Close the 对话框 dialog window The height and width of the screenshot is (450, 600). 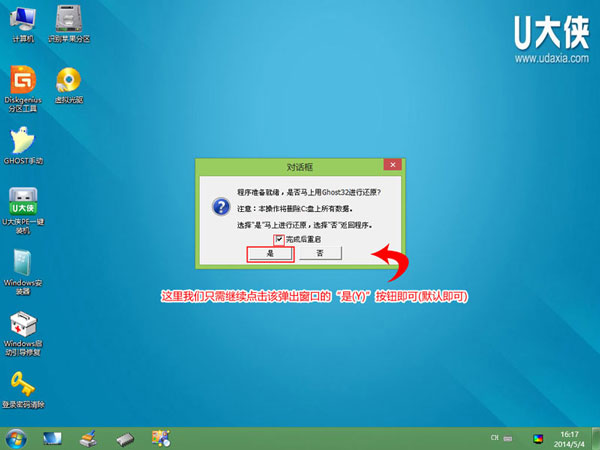coord(393,165)
